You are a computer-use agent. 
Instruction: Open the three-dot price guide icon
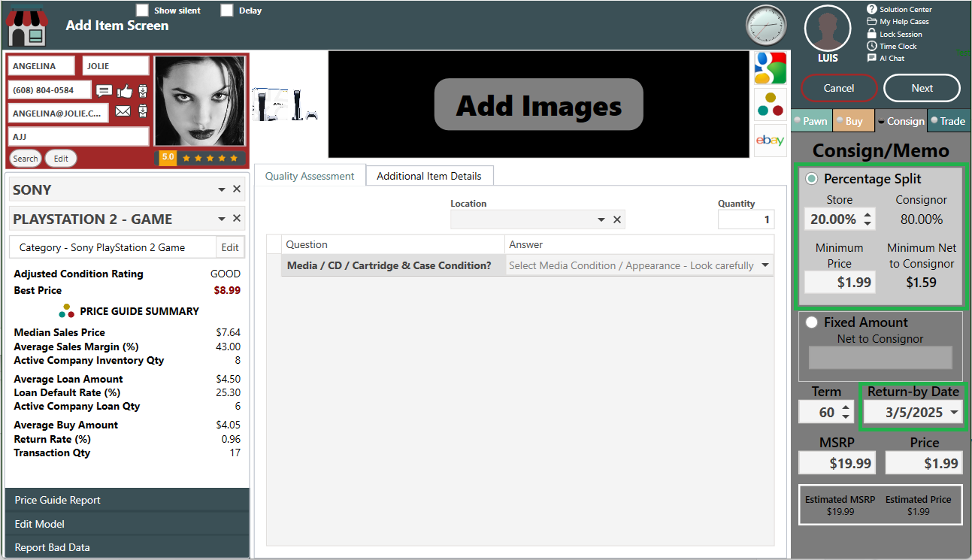pos(771,104)
